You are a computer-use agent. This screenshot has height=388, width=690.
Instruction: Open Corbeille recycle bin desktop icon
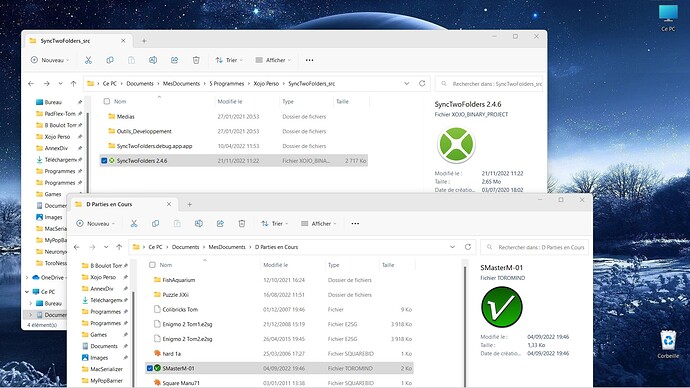(668, 344)
